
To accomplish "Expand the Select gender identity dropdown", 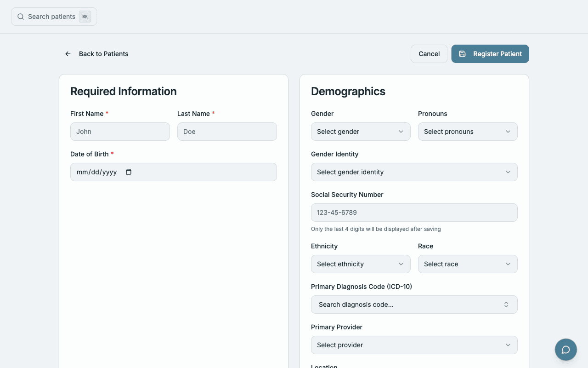I will pyautogui.click(x=414, y=172).
